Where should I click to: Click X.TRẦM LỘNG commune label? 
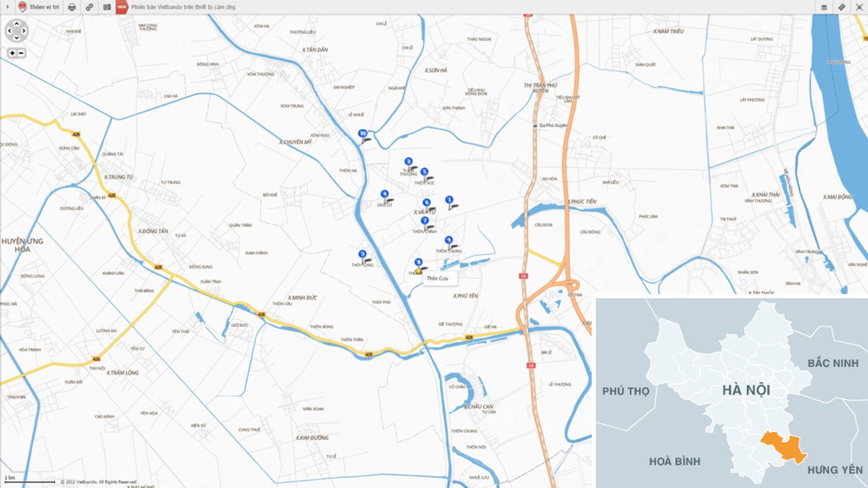click(x=123, y=373)
